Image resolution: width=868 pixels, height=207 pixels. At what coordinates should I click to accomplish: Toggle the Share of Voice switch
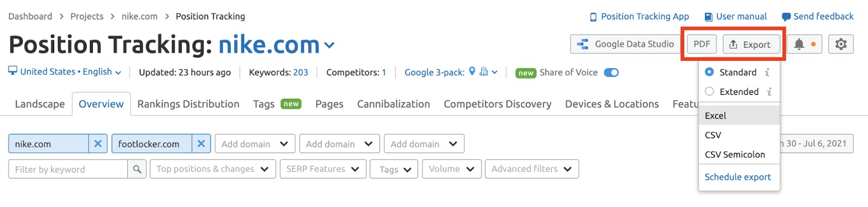pyautogui.click(x=611, y=73)
